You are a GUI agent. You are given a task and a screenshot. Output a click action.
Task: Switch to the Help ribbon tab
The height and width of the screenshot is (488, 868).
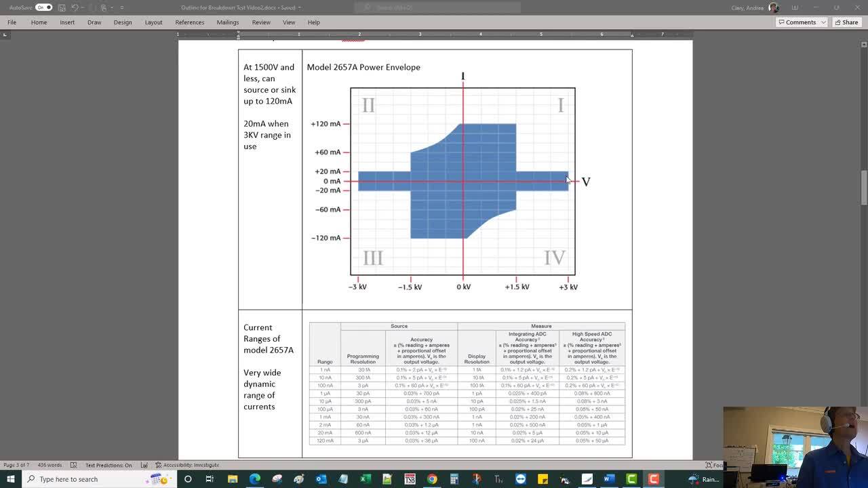(313, 22)
